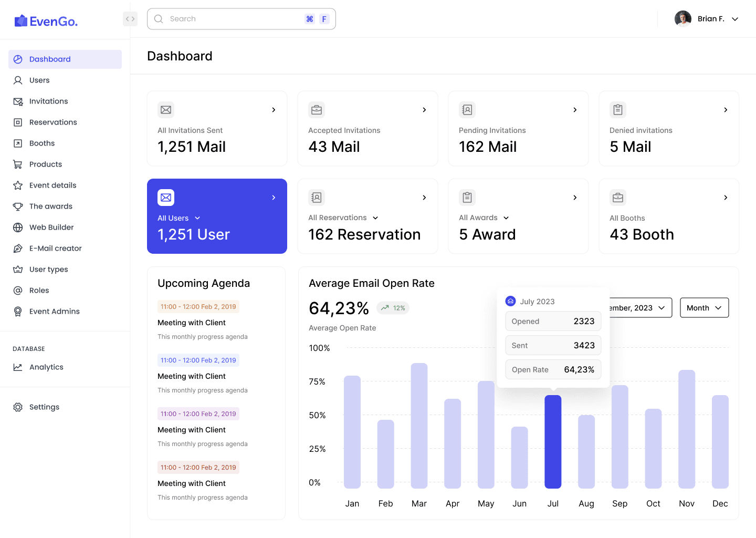Click mail icon on All Invitations Sent card

point(166,110)
